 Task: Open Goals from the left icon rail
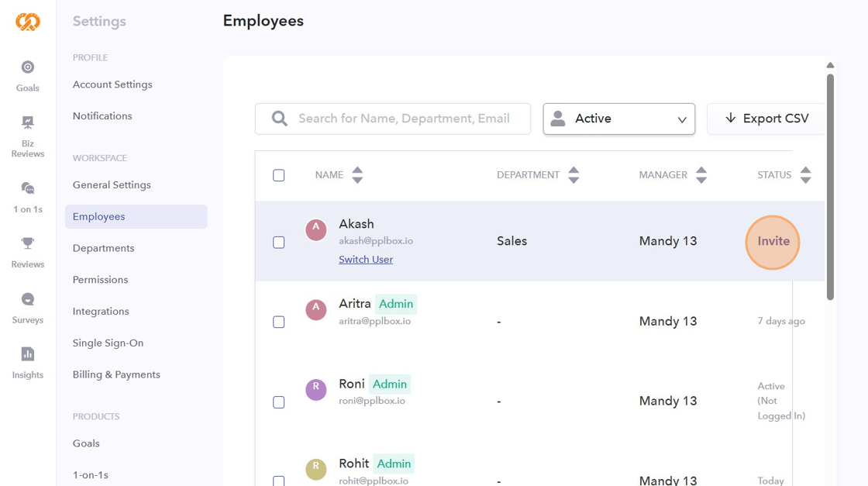[x=28, y=67]
